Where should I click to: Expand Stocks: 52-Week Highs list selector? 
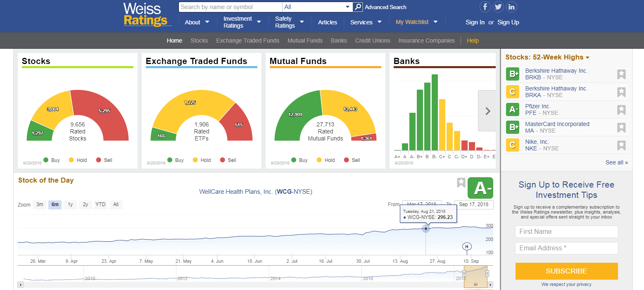click(547, 57)
